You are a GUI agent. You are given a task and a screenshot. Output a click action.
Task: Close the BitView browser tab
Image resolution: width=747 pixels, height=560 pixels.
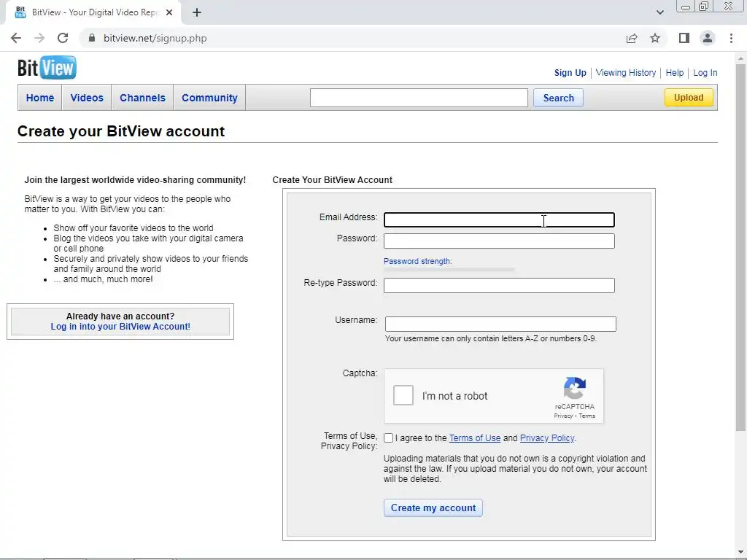coord(169,12)
